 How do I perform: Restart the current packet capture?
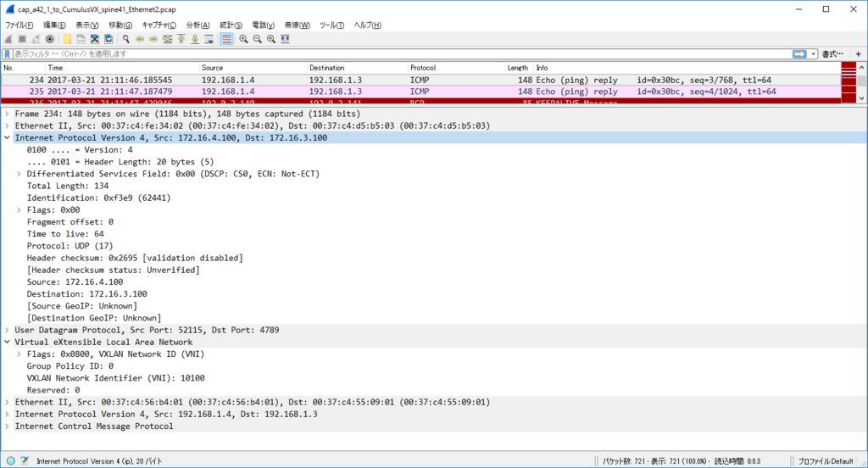36,39
